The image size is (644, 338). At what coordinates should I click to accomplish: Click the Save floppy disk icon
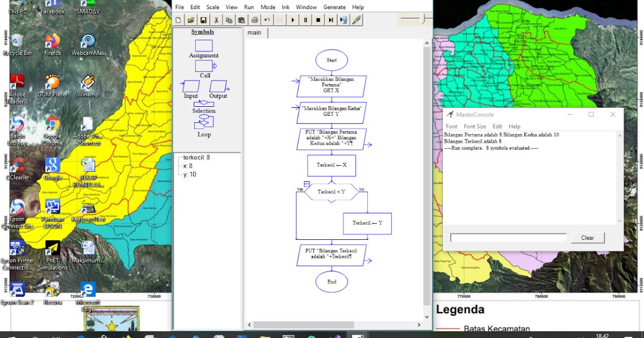203,20
